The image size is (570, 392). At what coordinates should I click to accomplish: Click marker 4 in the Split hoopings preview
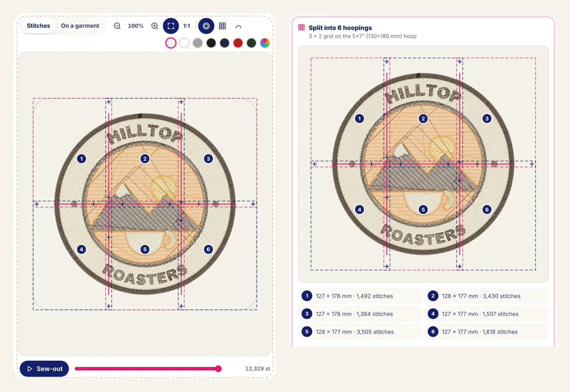(360, 210)
